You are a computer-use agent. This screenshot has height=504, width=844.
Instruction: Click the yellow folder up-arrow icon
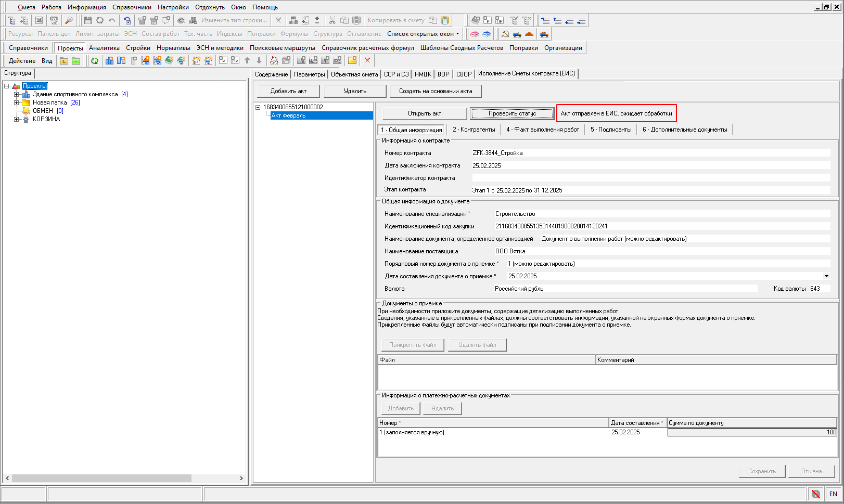point(64,60)
